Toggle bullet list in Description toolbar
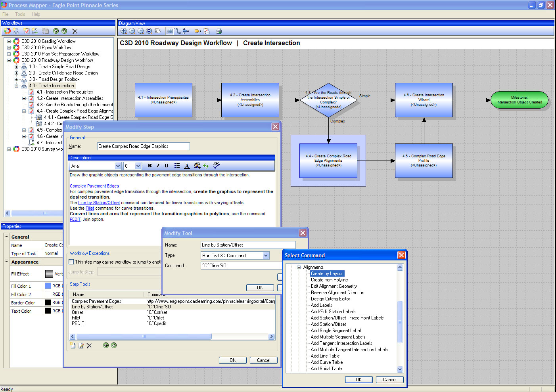The image size is (556, 392). click(x=177, y=166)
